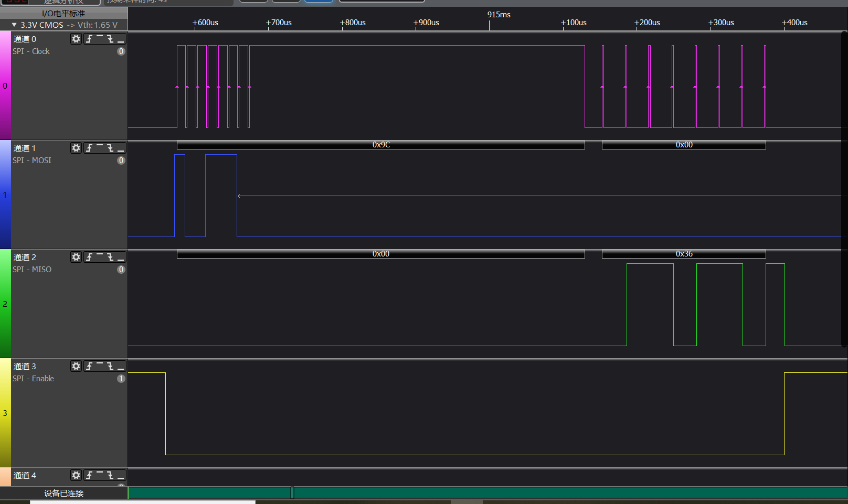The width and height of the screenshot is (848, 504).
Task: Expand the 3.3V CMOS voltage standard dropdown
Action: (x=14, y=25)
